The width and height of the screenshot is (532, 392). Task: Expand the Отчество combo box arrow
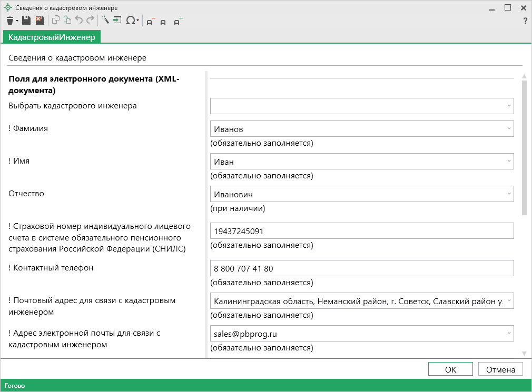pyautogui.click(x=509, y=194)
